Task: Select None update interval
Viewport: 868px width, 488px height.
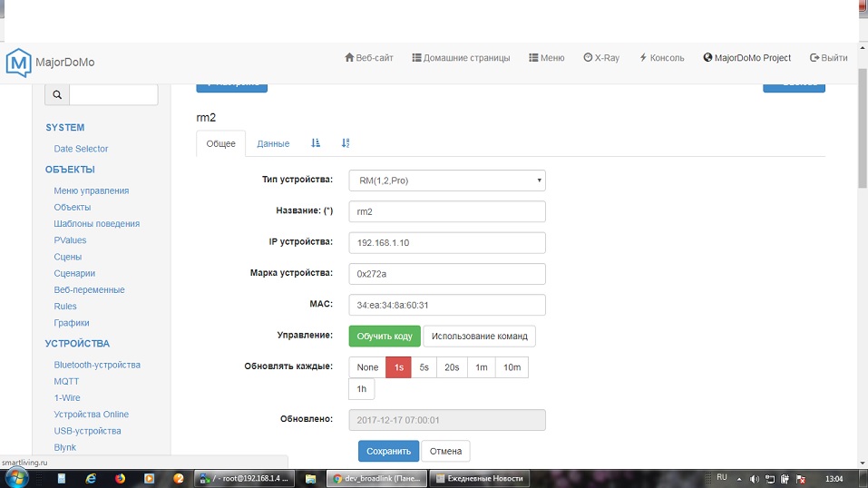Action: [x=367, y=367]
